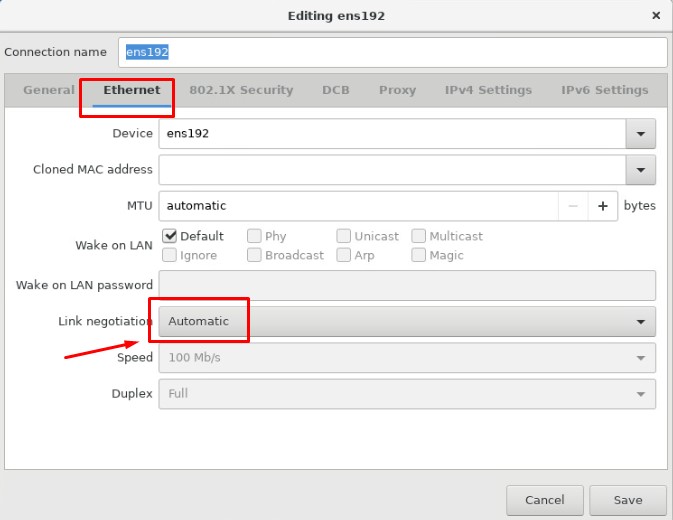This screenshot has width=673, height=520.
Task: Click the MTU value input field
Action: pos(358,206)
